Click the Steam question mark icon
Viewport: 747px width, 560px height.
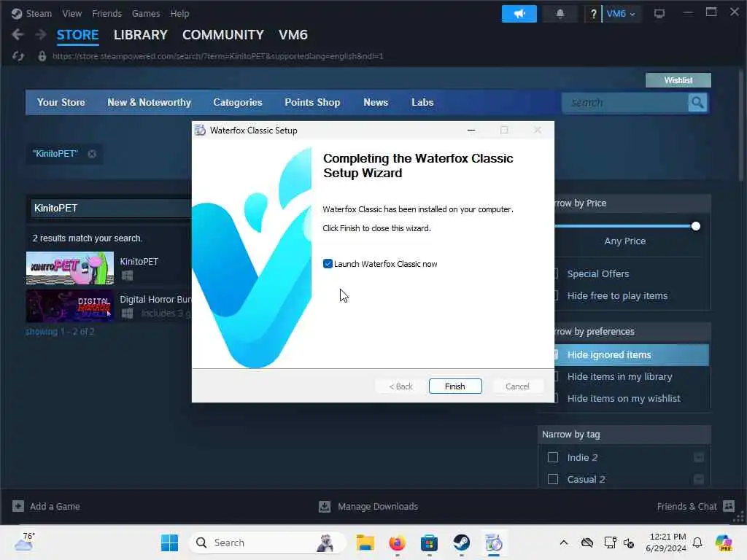(x=593, y=14)
